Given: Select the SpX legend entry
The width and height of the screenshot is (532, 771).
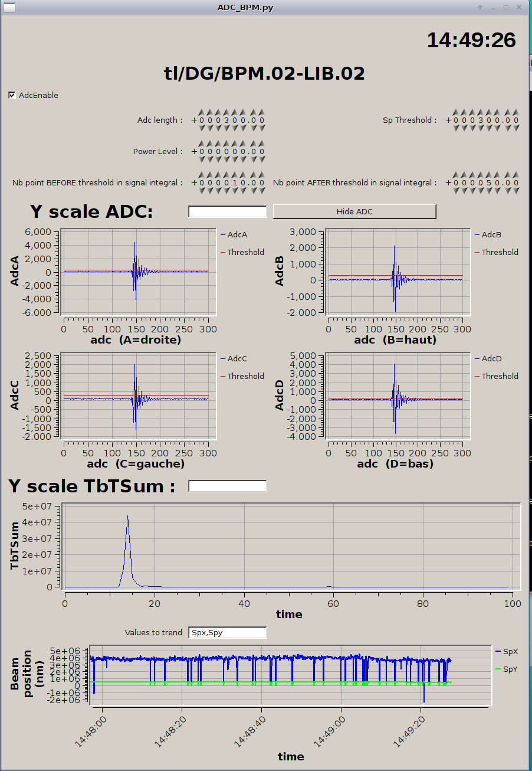Looking at the screenshot, I should pos(510,651).
